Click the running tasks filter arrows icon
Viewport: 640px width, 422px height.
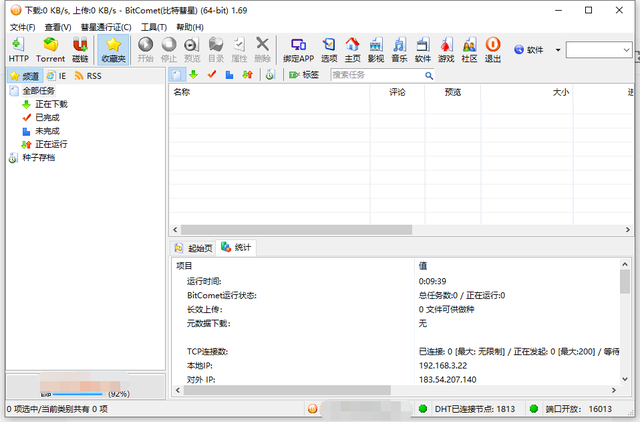coord(247,75)
